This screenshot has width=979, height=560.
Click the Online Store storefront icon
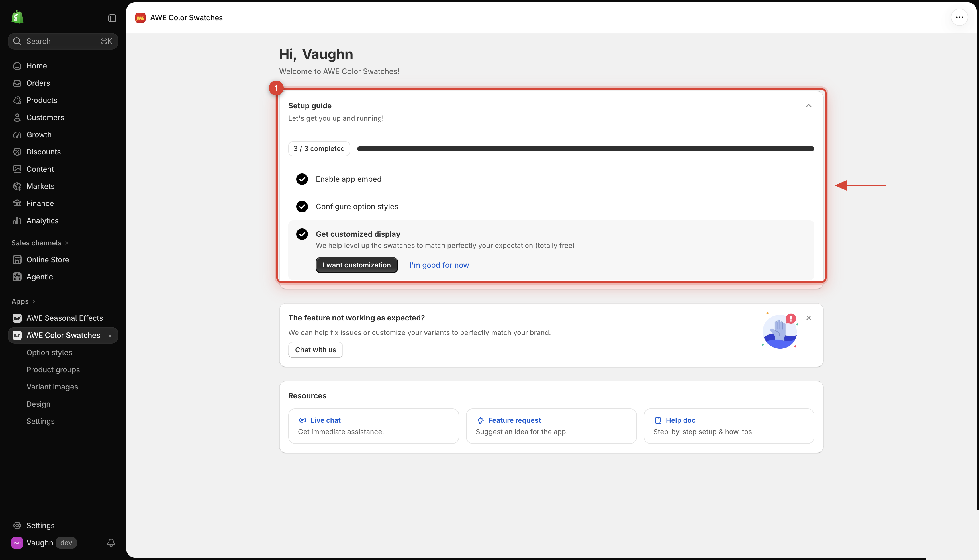(17, 260)
